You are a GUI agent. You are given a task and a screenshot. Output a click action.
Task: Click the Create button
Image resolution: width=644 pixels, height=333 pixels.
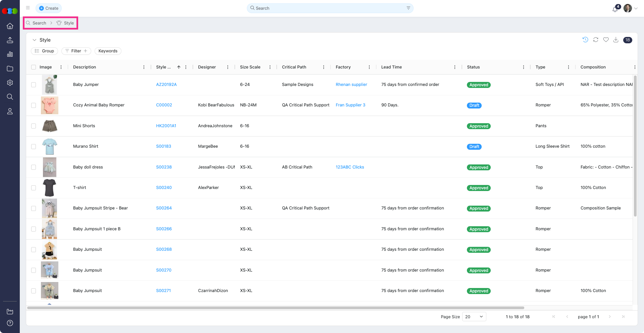pos(49,8)
